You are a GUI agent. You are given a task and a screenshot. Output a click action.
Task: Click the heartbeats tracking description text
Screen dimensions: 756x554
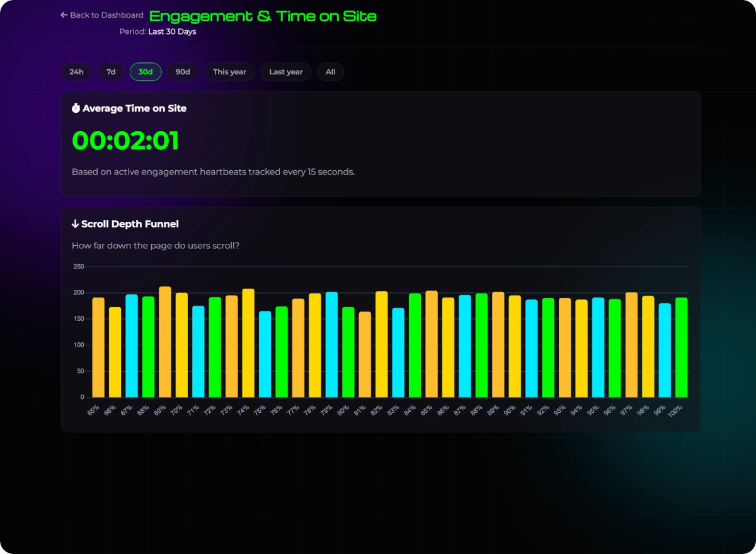click(x=213, y=171)
